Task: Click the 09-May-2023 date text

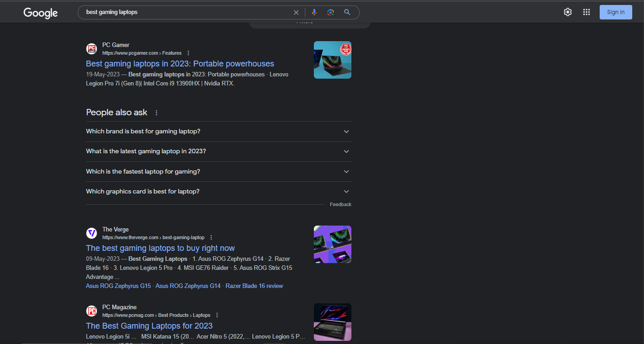Action: pyautogui.click(x=103, y=259)
